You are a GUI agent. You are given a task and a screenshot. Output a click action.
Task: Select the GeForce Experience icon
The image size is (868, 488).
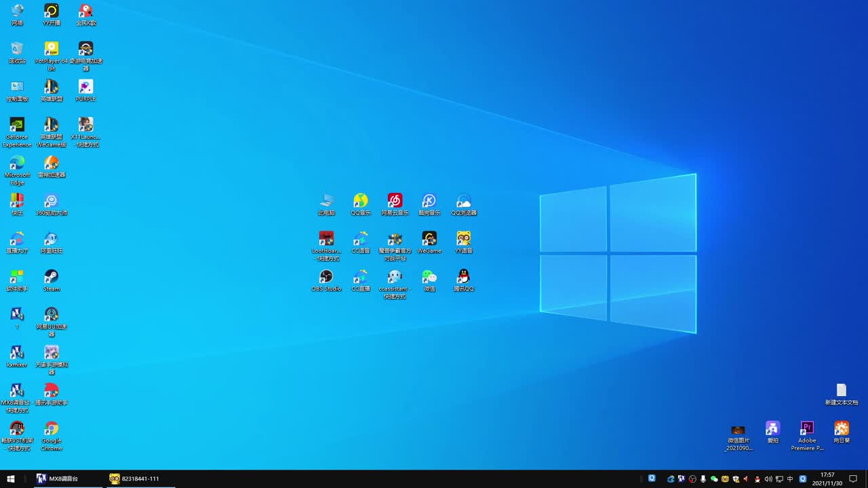click(17, 132)
